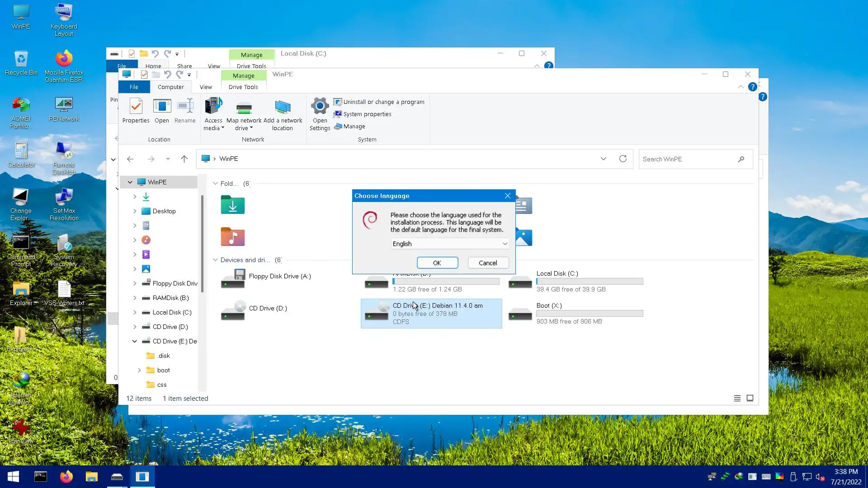Switch to the View ribbon tab

[x=206, y=87]
